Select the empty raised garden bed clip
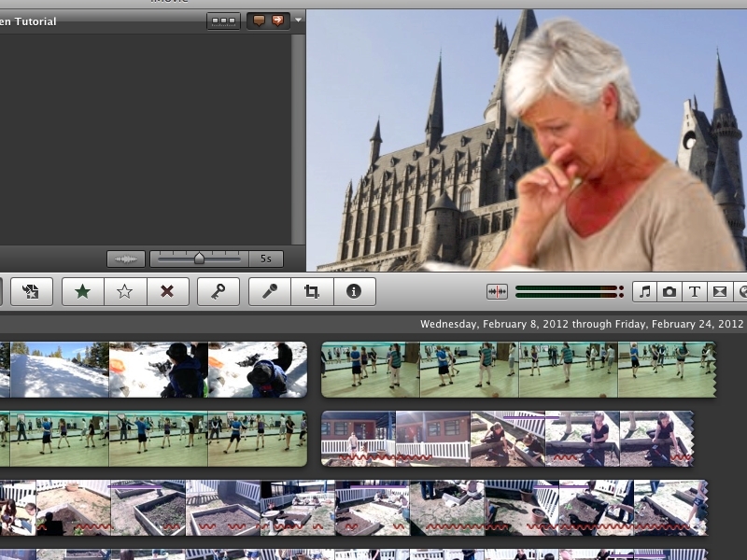The image size is (747, 560). 148,508
